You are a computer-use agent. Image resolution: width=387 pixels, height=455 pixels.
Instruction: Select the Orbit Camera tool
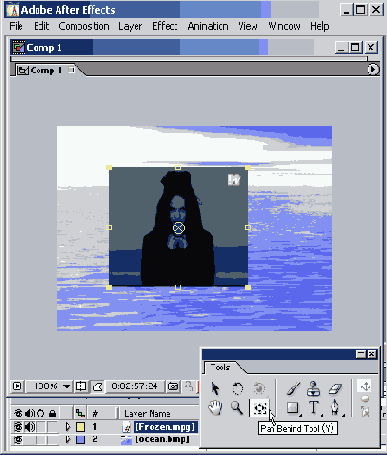tap(259, 389)
